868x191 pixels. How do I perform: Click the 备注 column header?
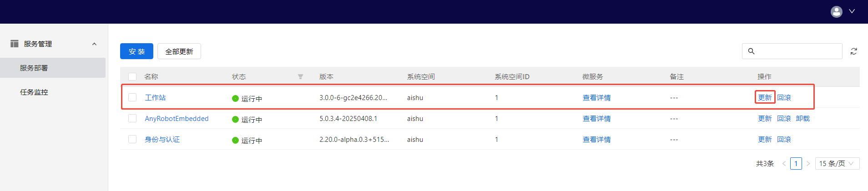pos(676,76)
